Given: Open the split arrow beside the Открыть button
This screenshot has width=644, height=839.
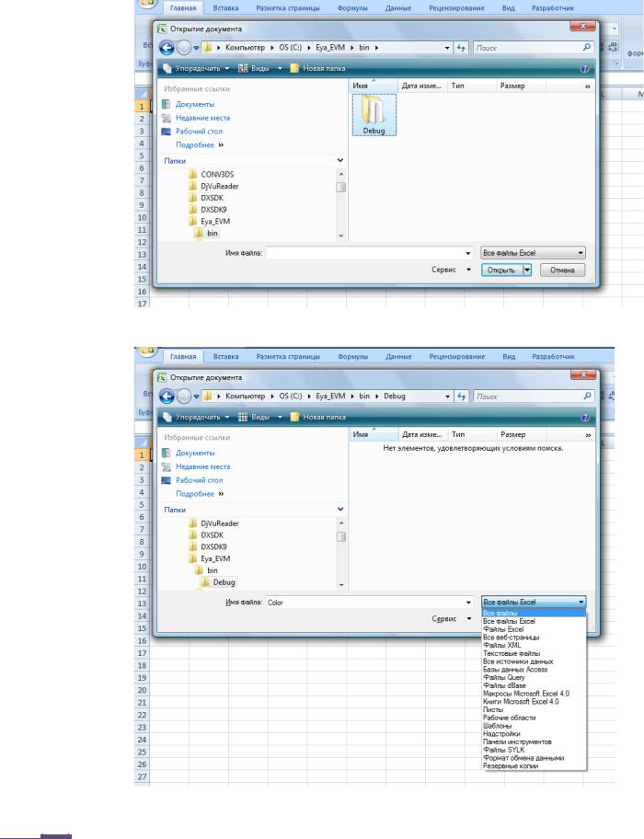Looking at the screenshot, I should [527, 270].
